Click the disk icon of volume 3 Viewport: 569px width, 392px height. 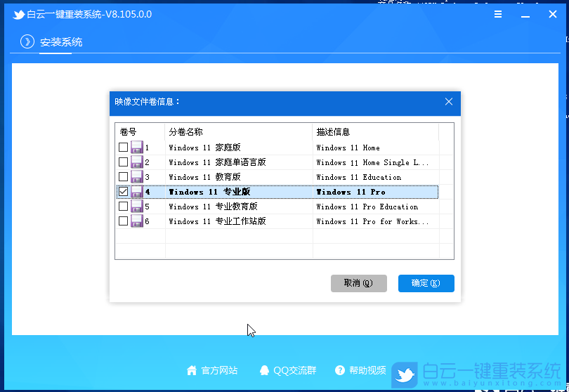(137, 177)
